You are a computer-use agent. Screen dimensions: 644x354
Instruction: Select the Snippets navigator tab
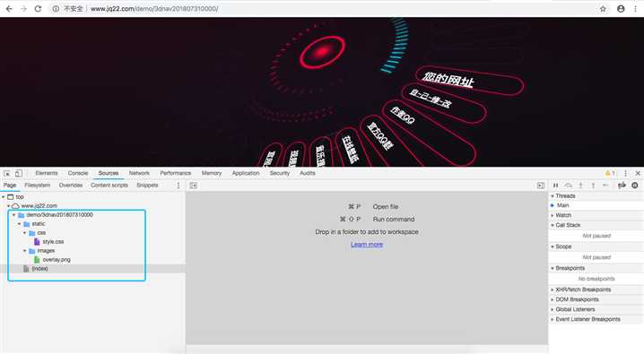[147, 186]
